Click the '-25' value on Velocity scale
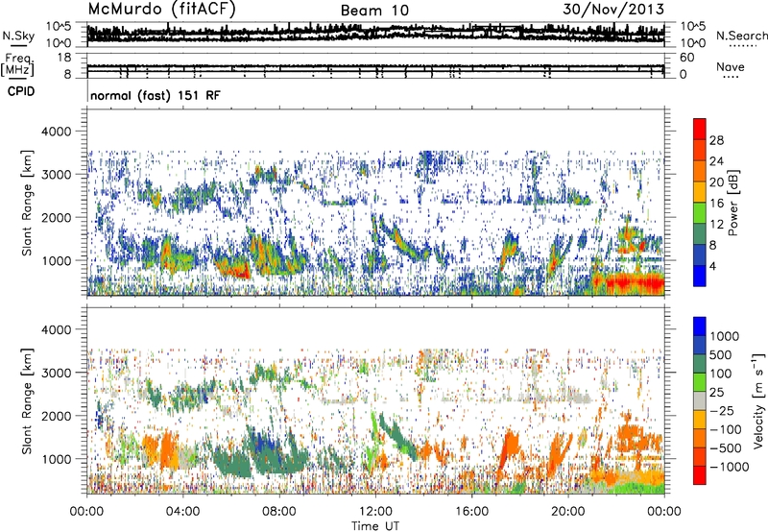The image size is (768, 532). (724, 410)
